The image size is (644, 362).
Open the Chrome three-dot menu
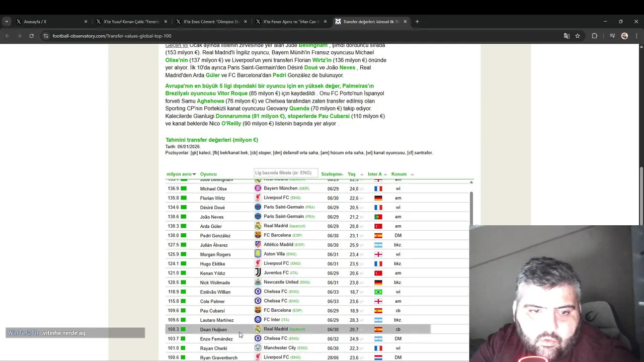click(x=636, y=36)
